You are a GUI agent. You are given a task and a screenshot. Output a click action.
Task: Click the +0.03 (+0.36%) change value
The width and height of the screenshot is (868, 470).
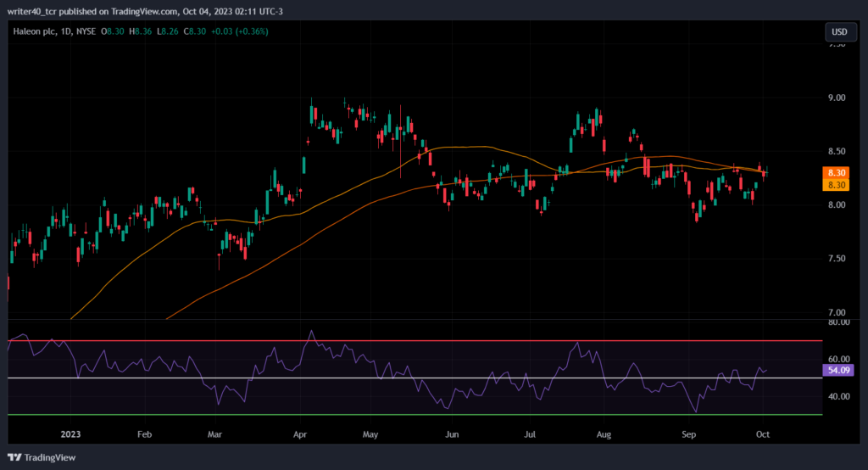click(240, 31)
